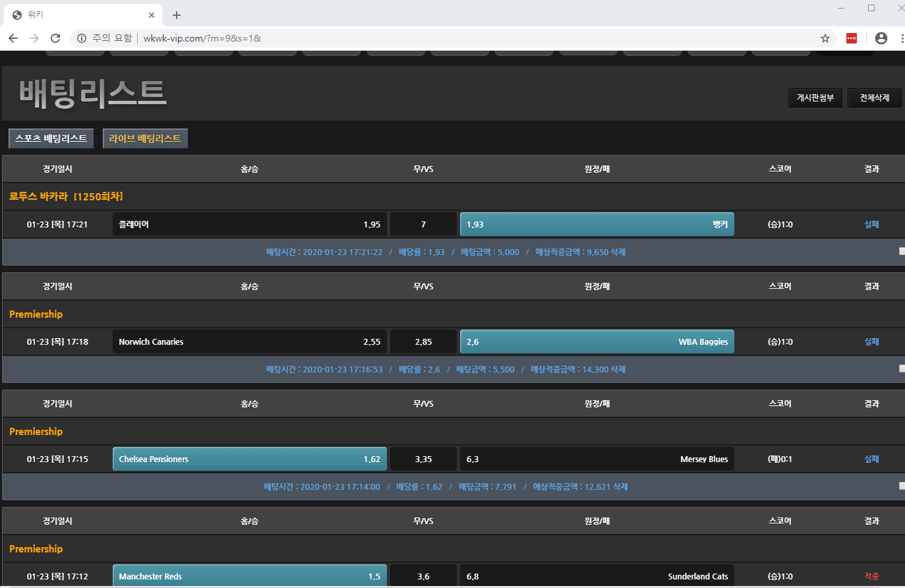
Task: Open the Chrome profile avatar
Action: point(881,38)
